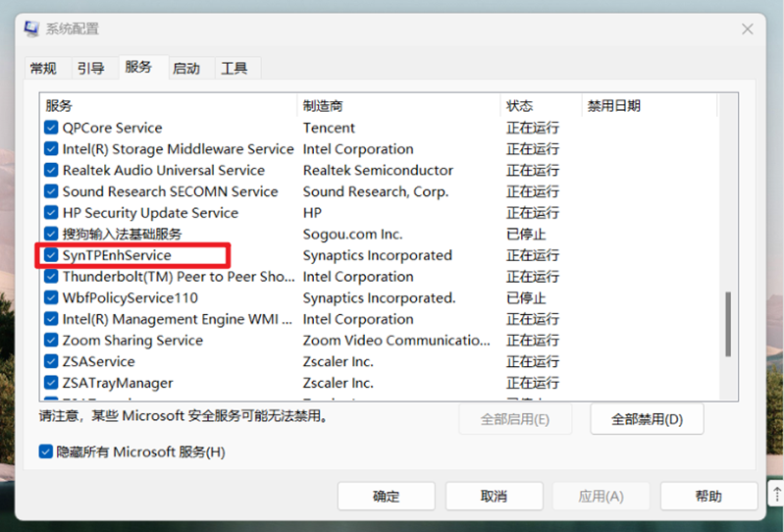Toggle hide all Microsoft services checkbox
Image resolution: width=784 pixels, height=532 pixels.
45,452
